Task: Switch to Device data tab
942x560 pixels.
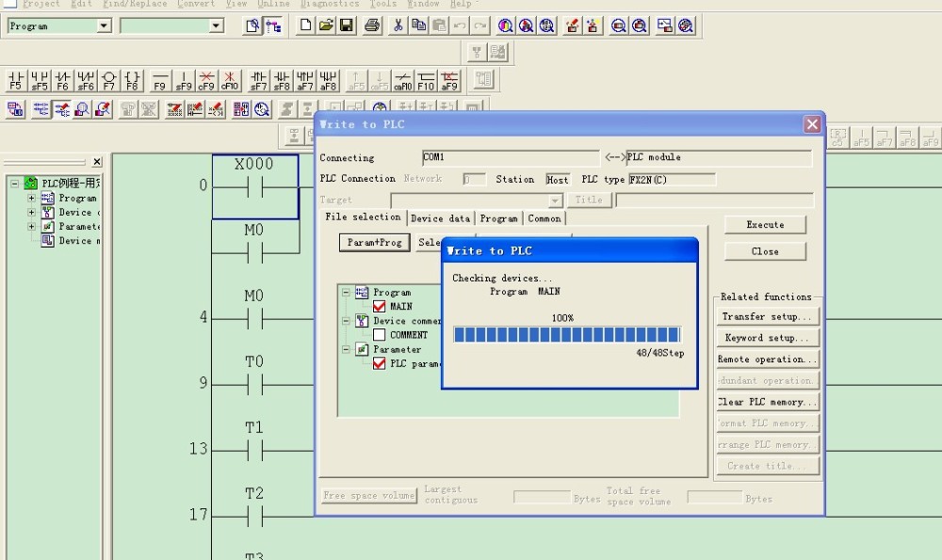Action: 440,218
